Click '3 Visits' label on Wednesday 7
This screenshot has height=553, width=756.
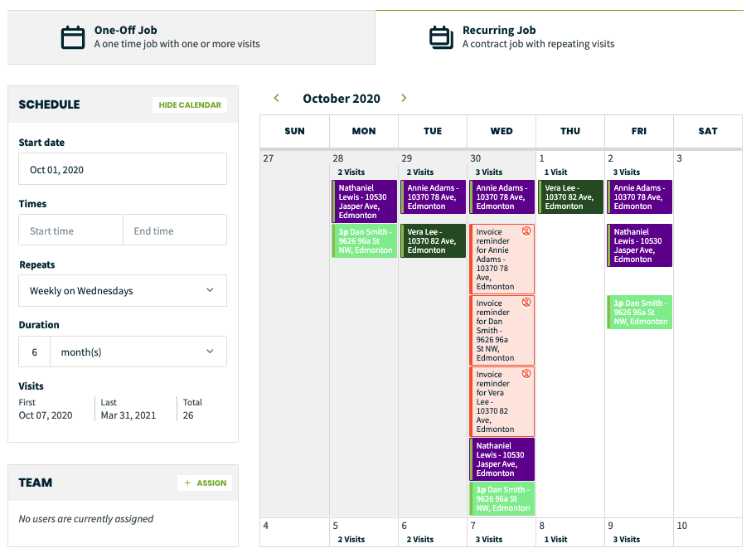pyautogui.click(x=489, y=540)
